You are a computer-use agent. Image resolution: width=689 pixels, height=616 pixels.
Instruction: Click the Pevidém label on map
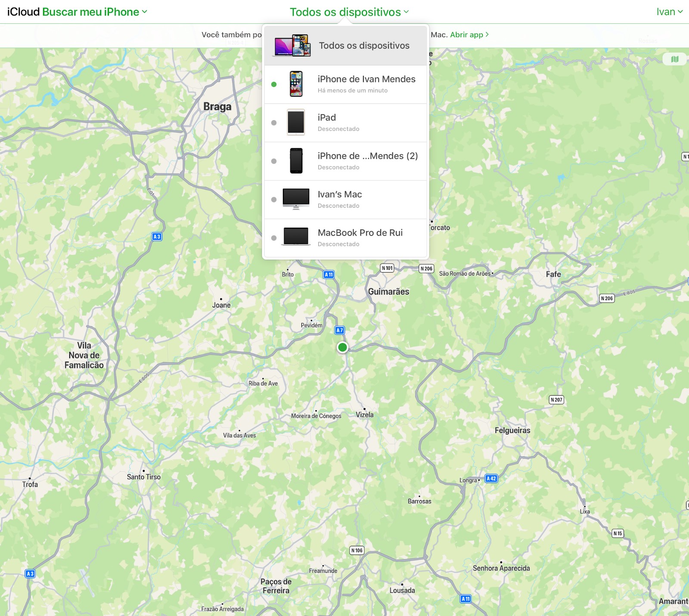312,325
